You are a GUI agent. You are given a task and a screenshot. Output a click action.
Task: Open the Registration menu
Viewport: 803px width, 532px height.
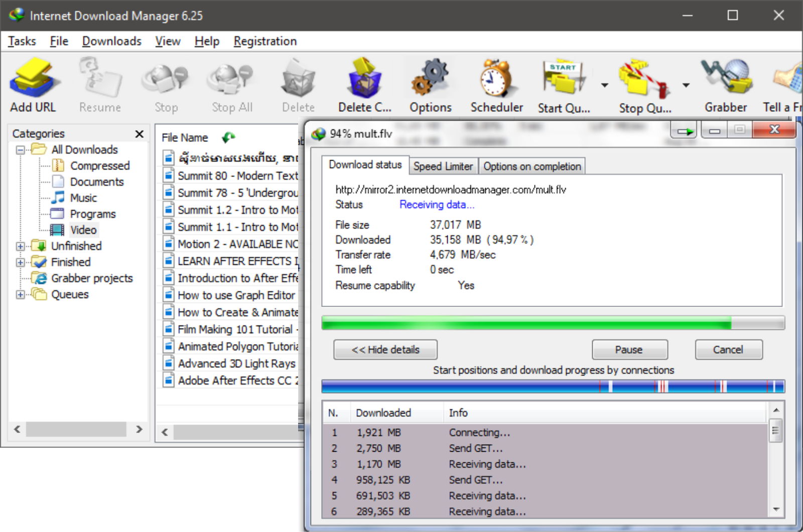click(x=265, y=41)
